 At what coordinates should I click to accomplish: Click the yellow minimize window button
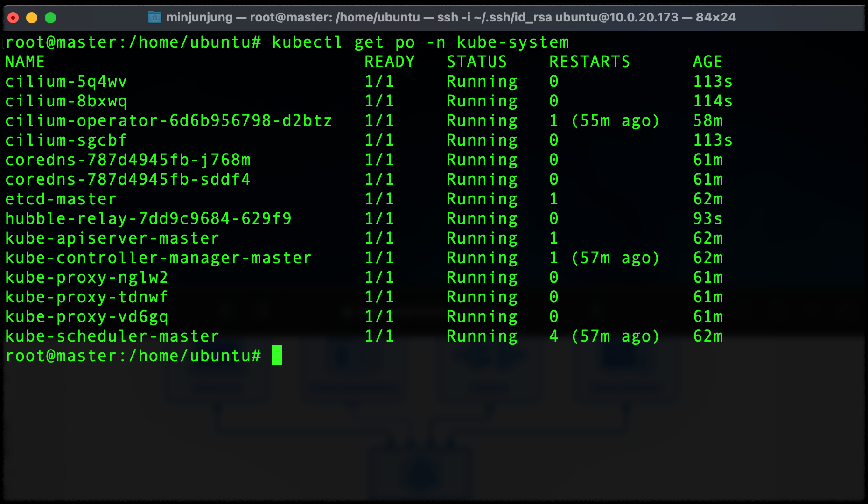click(x=32, y=18)
